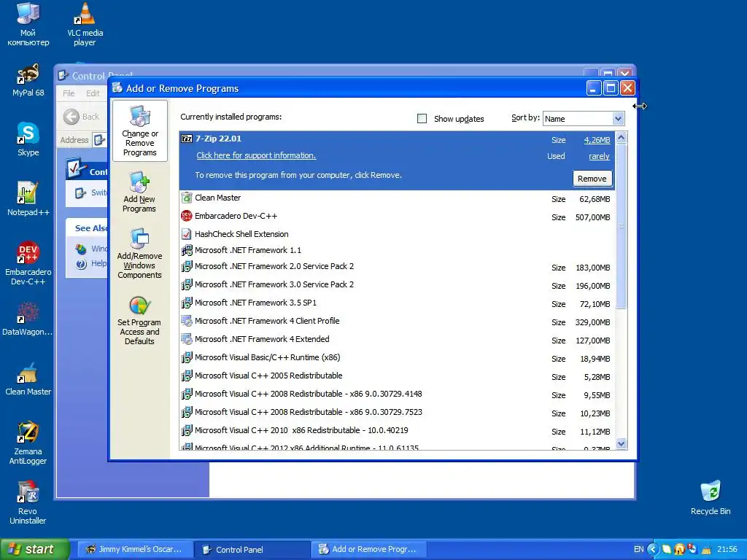Open VLC media player desktop shortcut

click(x=85, y=13)
